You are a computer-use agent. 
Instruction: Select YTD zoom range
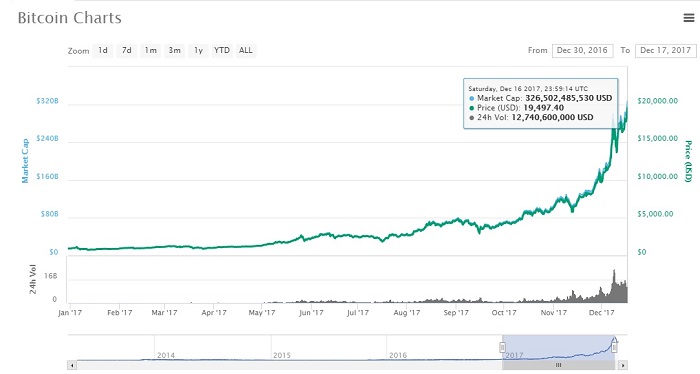(222, 50)
